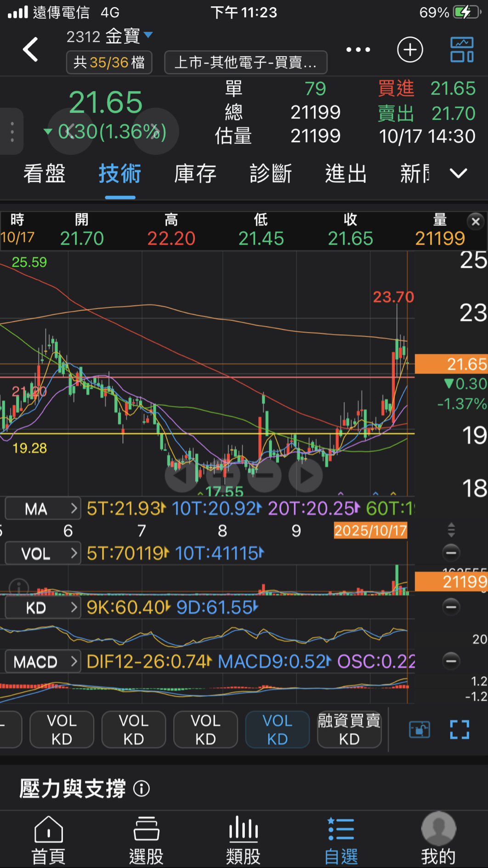The height and width of the screenshot is (868, 488).
Task: Tap the 2025/10/17 date marker
Action: pos(370,531)
